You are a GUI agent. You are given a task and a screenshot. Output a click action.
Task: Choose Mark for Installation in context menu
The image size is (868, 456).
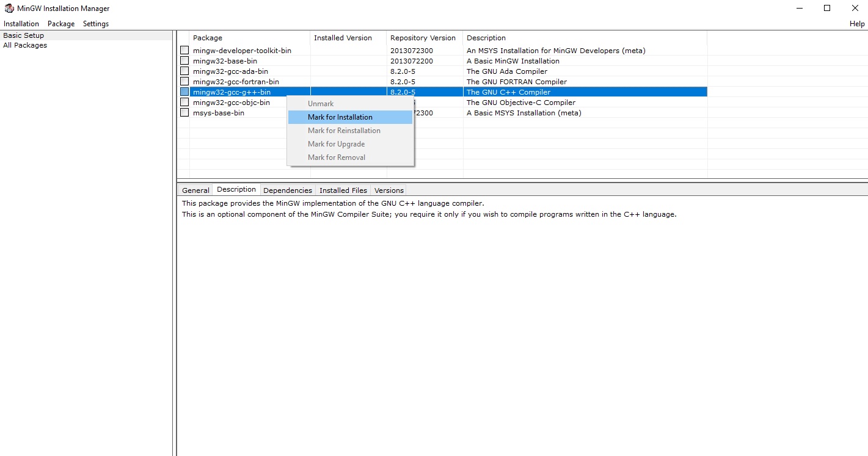(x=351, y=117)
